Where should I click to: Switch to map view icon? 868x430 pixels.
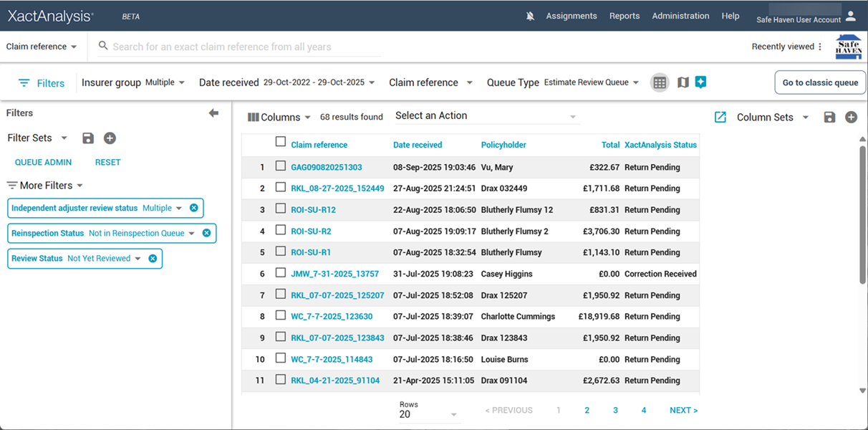click(x=683, y=82)
